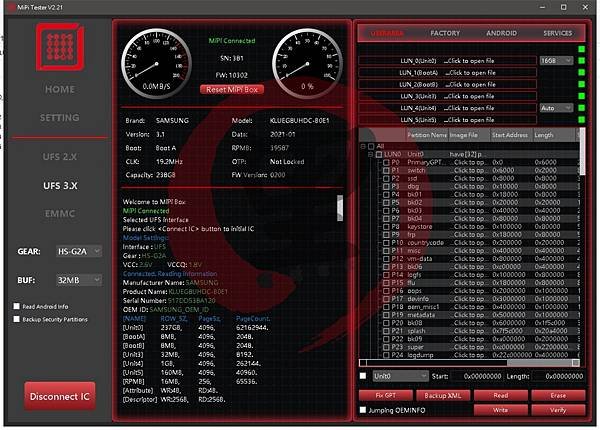Click the Write button
This screenshot has height=430, width=600.
[501, 410]
